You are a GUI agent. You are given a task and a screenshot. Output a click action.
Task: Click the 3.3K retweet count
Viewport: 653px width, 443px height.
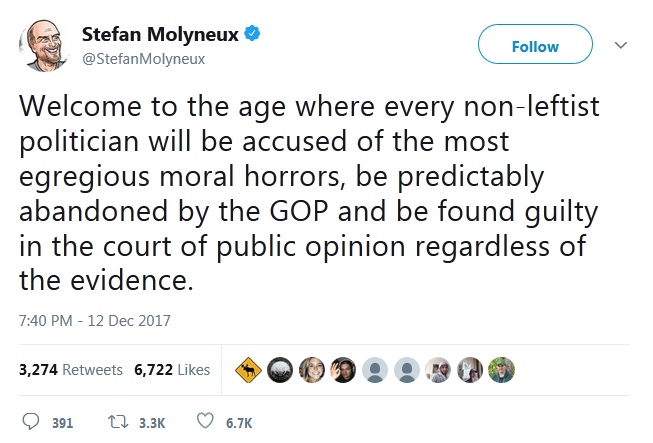(151, 423)
